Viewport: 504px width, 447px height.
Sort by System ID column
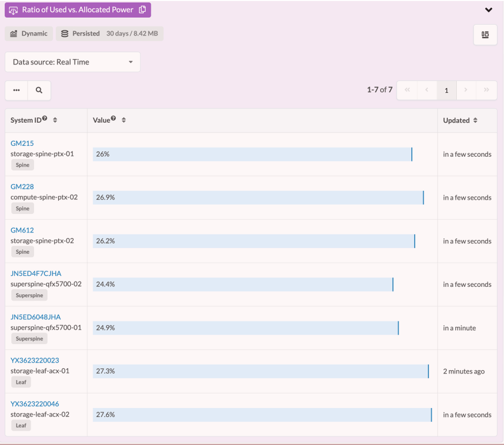pos(55,120)
